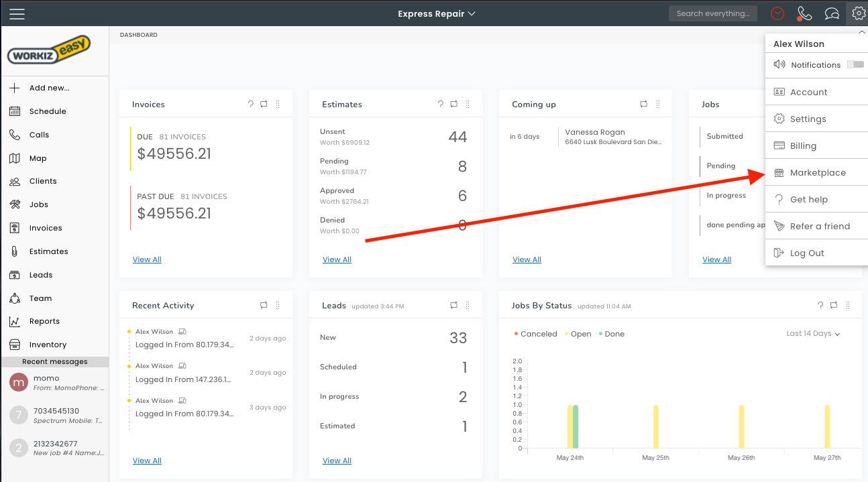Click View All under Invoices

[147, 259]
